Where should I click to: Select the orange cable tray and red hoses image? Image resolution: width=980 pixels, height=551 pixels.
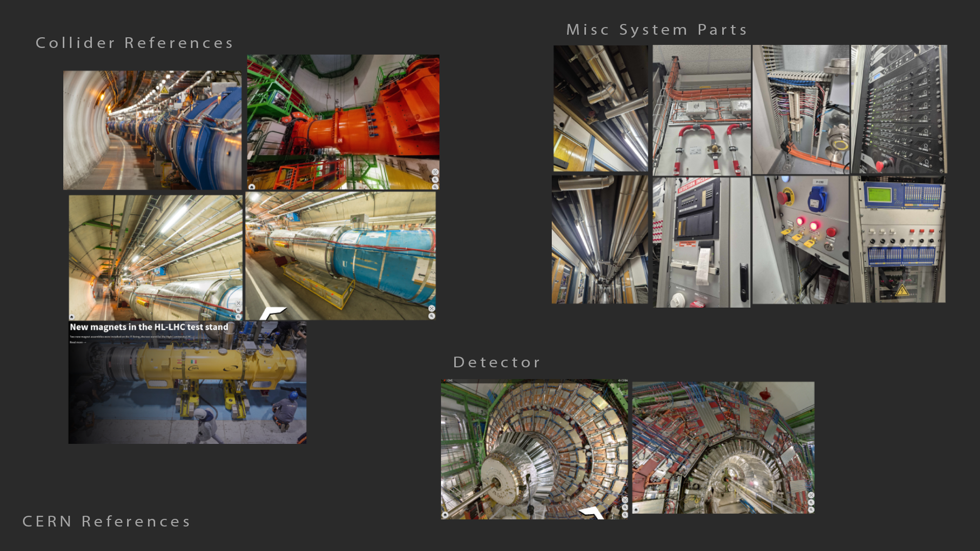tap(702, 110)
